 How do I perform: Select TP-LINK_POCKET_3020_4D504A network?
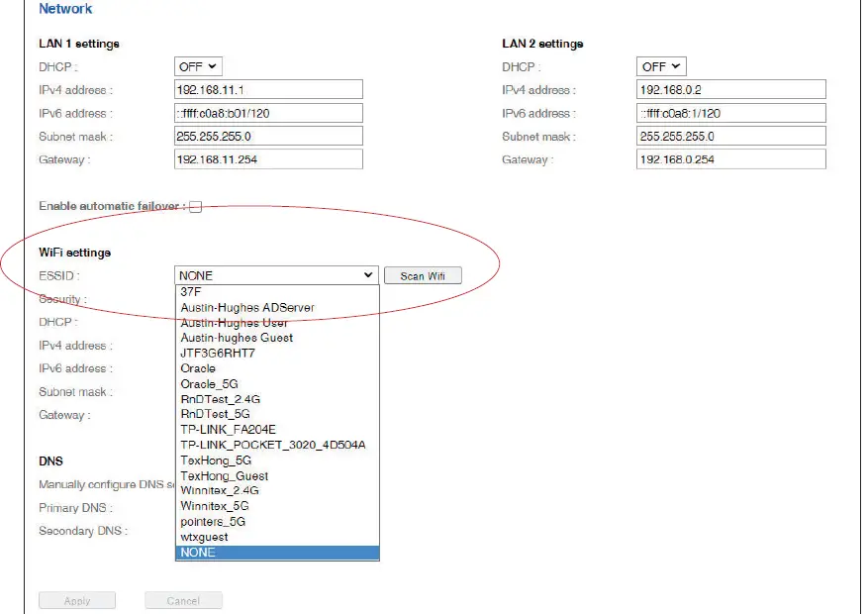(277, 445)
